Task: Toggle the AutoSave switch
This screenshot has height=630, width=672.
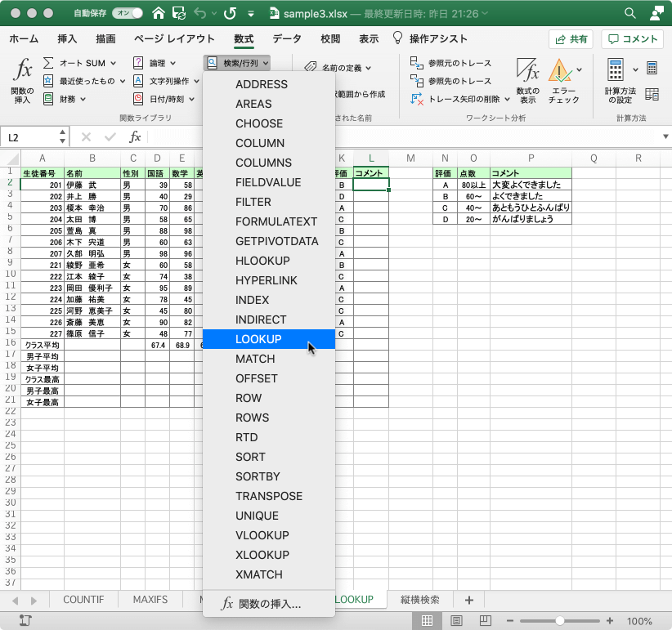Action: tap(128, 13)
